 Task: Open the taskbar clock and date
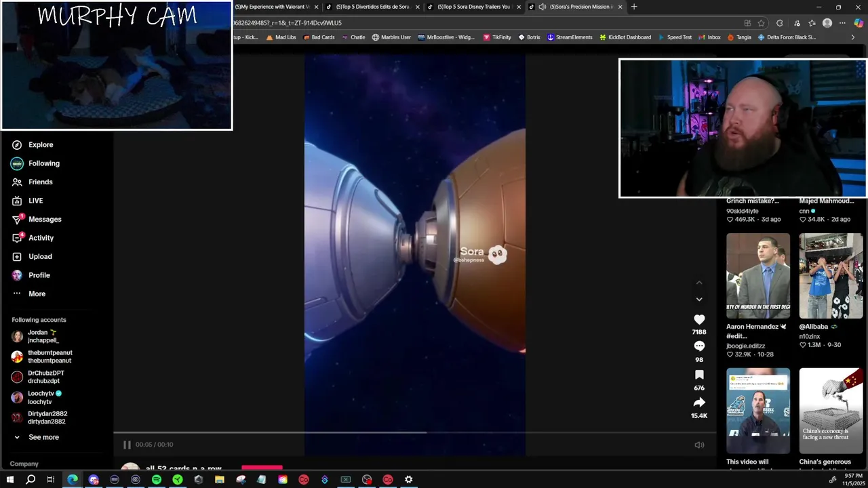tap(852, 480)
